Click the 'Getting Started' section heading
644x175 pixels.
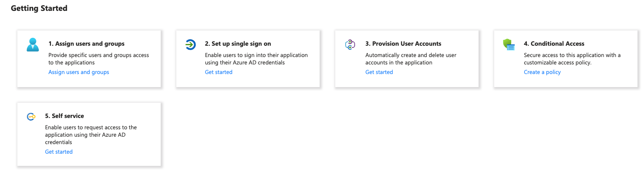pos(39,8)
